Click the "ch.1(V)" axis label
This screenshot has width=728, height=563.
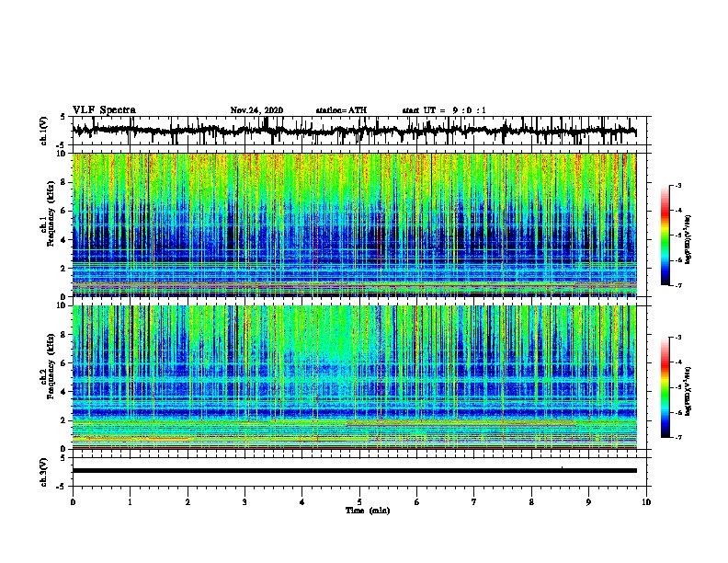44,131
